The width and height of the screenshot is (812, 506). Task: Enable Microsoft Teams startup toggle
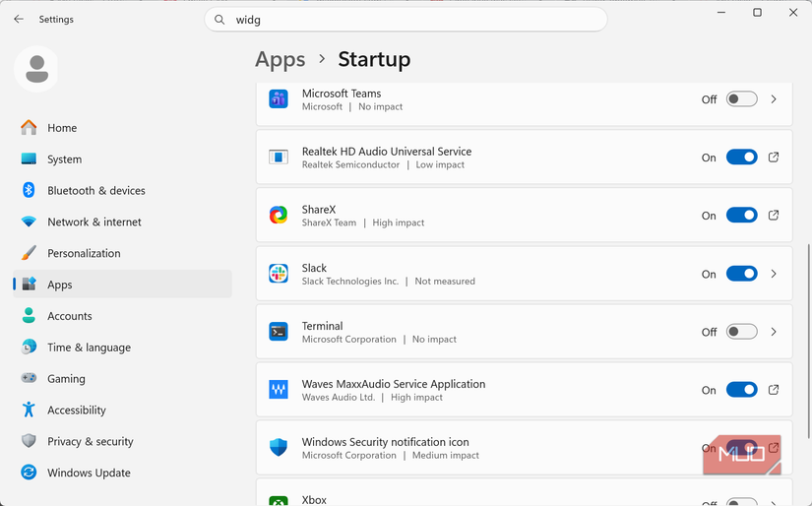[741, 98]
